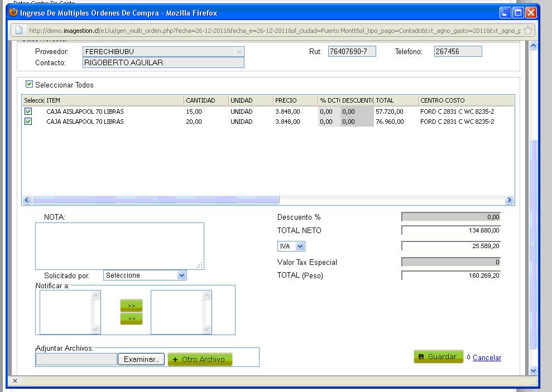Viewport: 552px width, 392px height.
Task: Click the attach file path field
Action: click(x=76, y=359)
